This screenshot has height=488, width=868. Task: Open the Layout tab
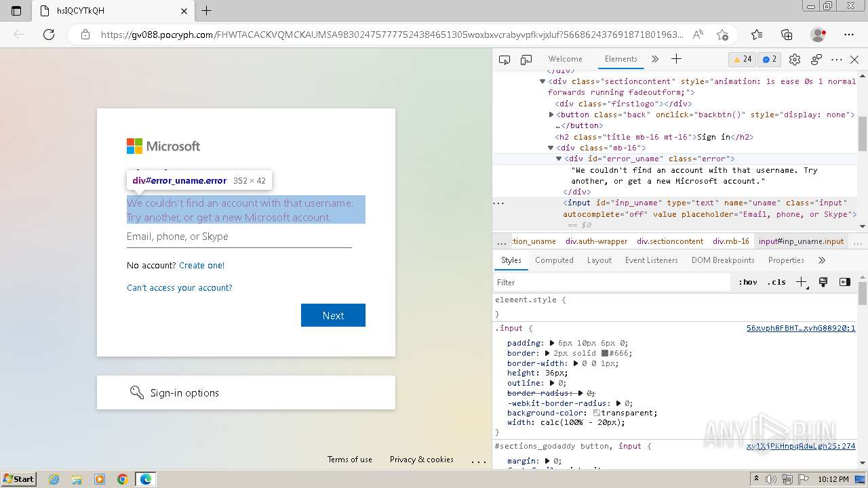[x=599, y=260]
